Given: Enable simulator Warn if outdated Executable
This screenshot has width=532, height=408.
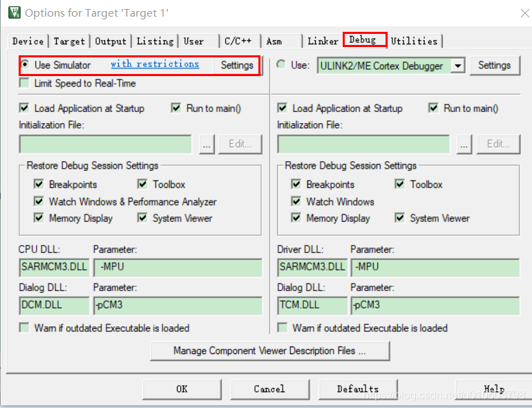Looking at the screenshot, I should [x=24, y=328].
